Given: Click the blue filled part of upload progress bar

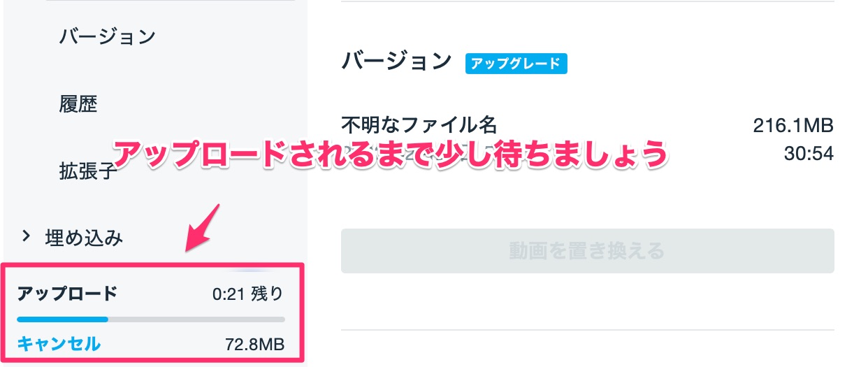Looking at the screenshot, I should coord(62,319).
